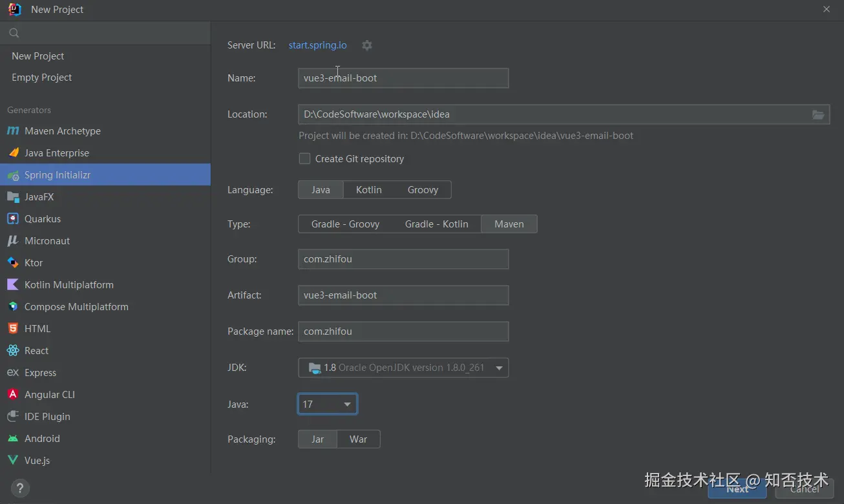Screen dimensions: 844x504
Task: Open the JDK dropdown
Action: (x=403, y=368)
